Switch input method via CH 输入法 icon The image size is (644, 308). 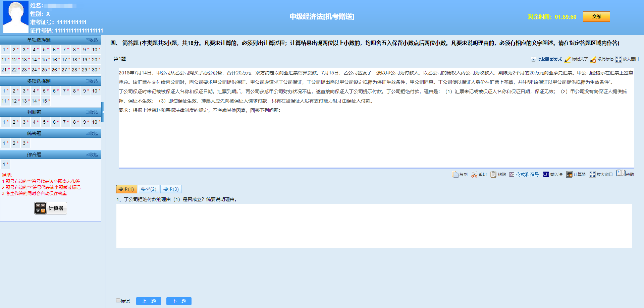(552, 174)
